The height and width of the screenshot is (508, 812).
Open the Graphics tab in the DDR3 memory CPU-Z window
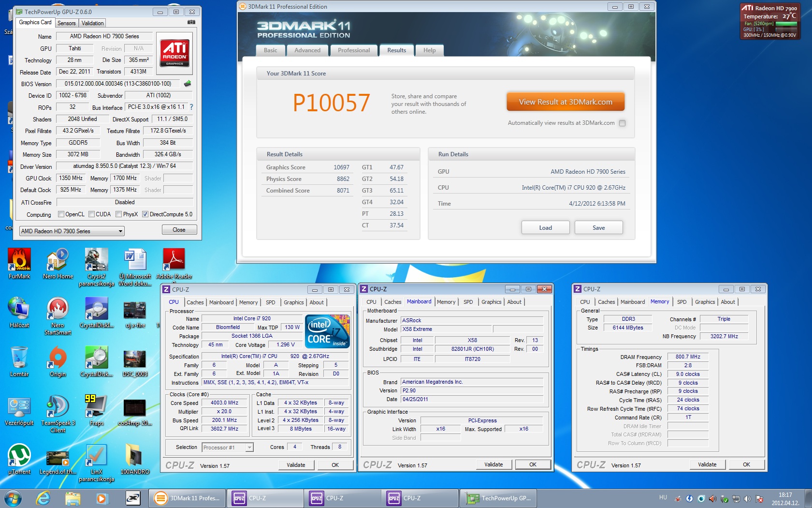point(705,302)
